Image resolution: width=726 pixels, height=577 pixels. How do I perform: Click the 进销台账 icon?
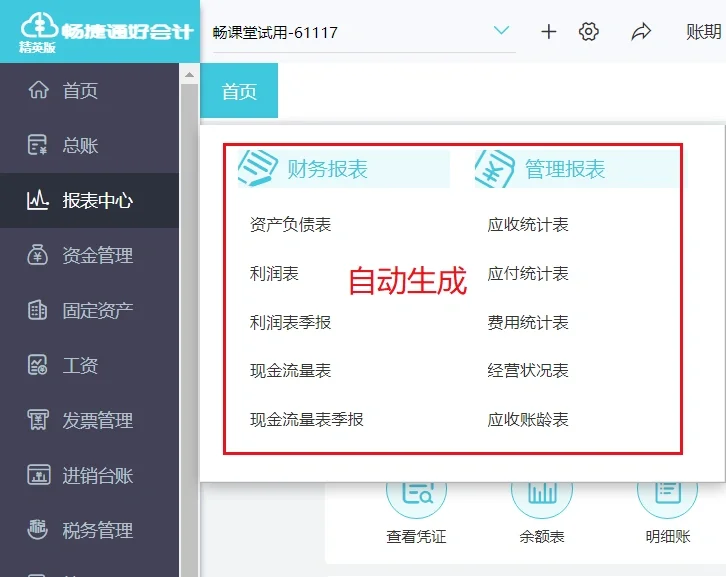(38, 475)
